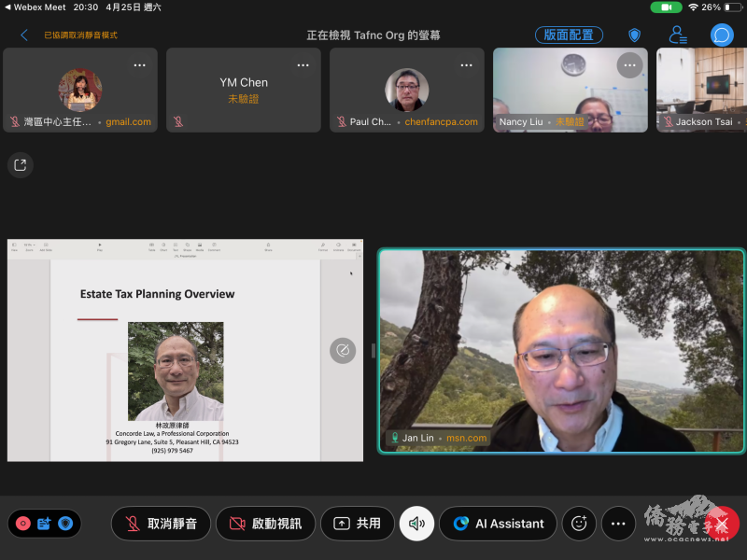Open the 版面配置 layout menu
The image size is (747, 560).
pyautogui.click(x=569, y=35)
